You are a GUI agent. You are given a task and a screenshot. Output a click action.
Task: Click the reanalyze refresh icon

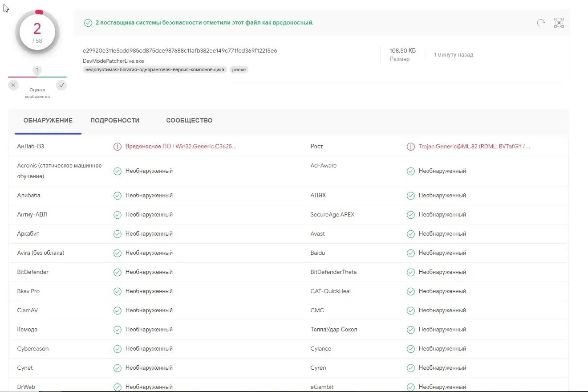[x=541, y=23]
